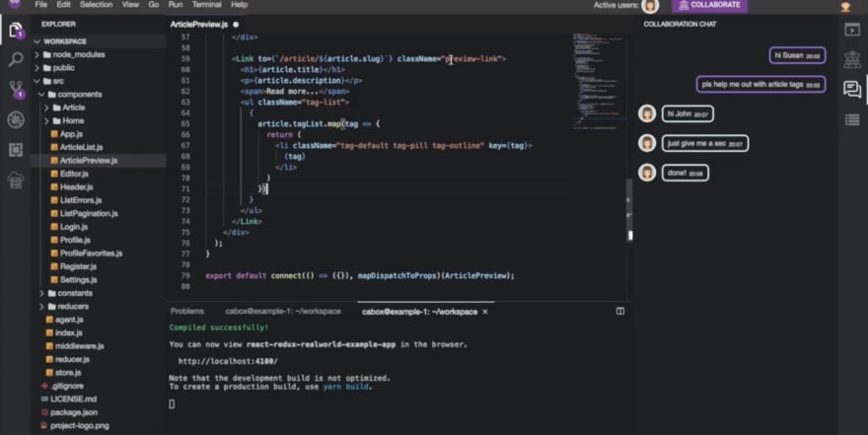Place cursor on line 79 export default statement
The image size is (868, 435).
[360, 275]
